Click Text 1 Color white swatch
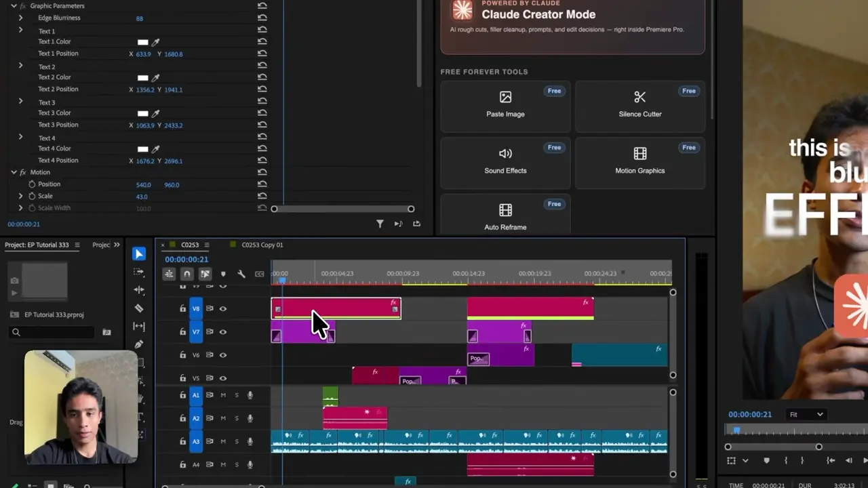The height and width of the screenshot is (488, 868). (x=142, y=42)
